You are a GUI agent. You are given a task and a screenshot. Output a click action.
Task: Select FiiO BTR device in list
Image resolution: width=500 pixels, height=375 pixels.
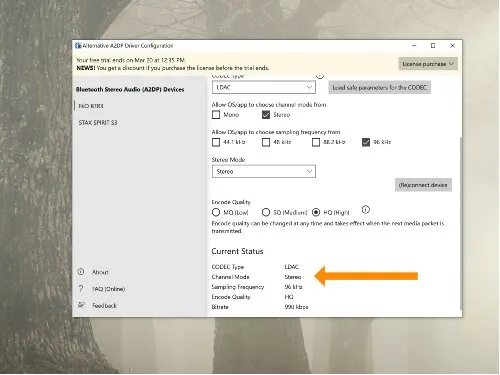pos(91,106)
